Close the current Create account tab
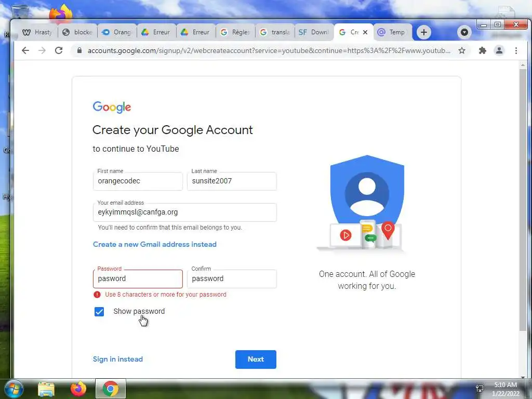The width and height of the screenshot is (532, 399). click(365, 32)
